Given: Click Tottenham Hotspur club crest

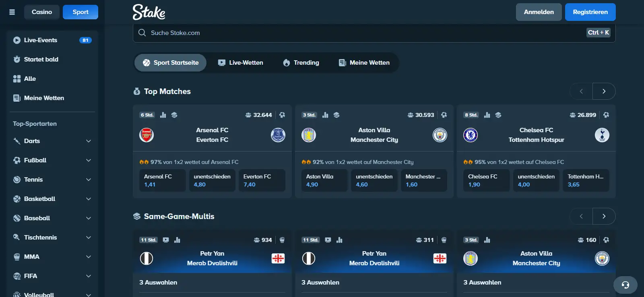Looking at the screenshot, I should tap(602, 135).
